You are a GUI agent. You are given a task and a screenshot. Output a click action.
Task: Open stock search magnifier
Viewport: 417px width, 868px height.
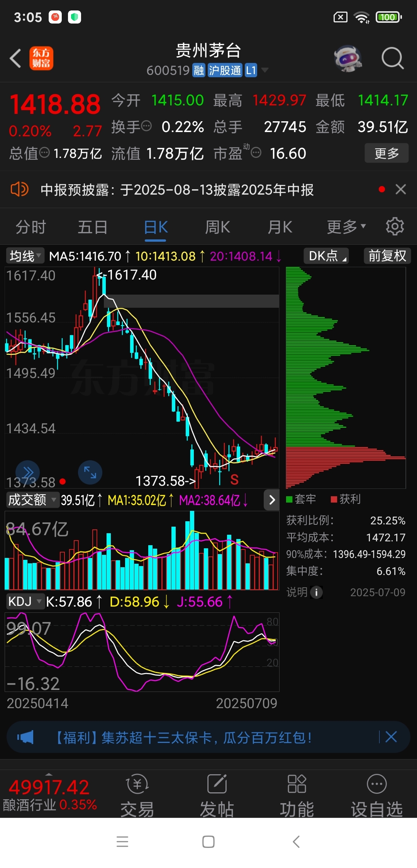click(x=392, y=59)
